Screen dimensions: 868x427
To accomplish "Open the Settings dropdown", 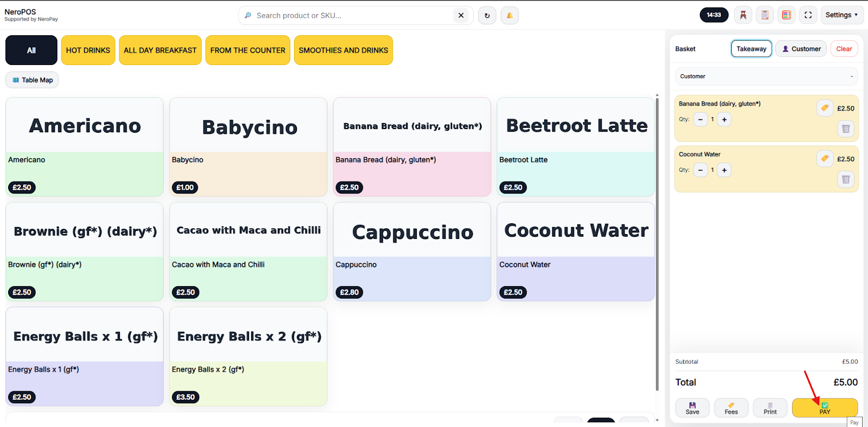I will coord(841,15).
